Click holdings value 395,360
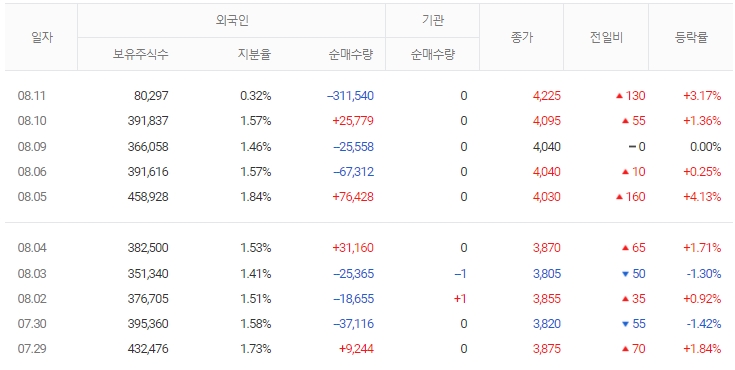 (148, 324)
